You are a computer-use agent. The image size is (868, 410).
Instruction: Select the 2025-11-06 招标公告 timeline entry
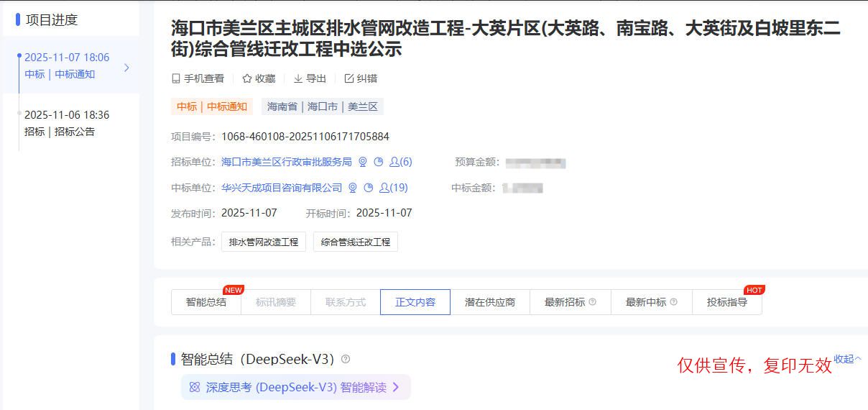click(x=67, y=123)
